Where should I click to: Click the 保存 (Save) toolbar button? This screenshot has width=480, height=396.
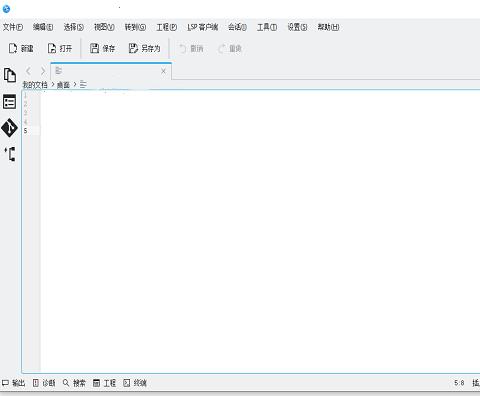pyautogui.click(x=102, y=48)
